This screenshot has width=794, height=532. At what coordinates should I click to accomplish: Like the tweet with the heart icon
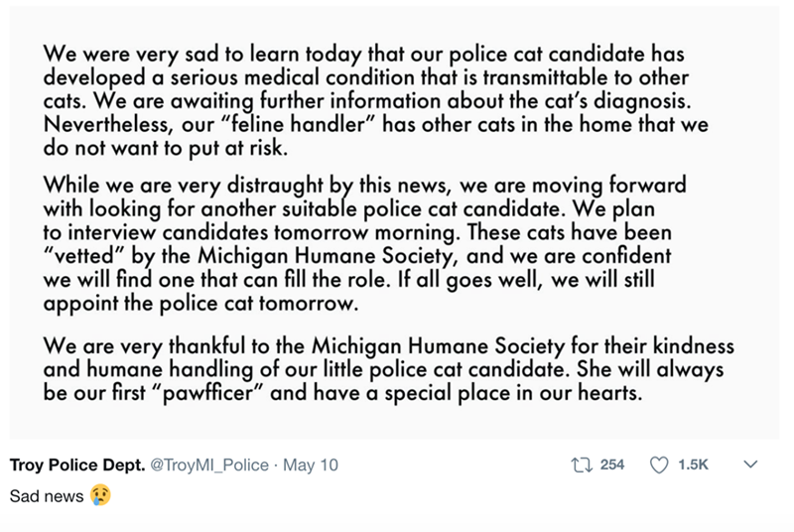click(659, 465)
